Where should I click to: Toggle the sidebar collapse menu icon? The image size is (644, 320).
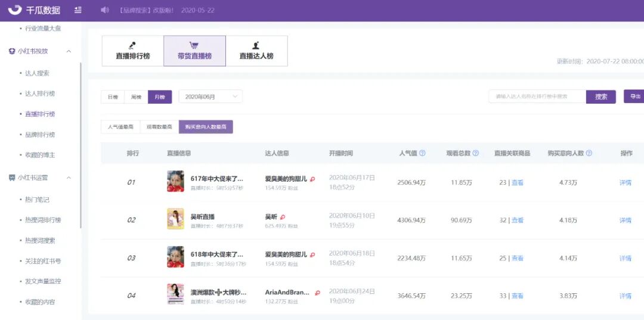click(78, 10)
